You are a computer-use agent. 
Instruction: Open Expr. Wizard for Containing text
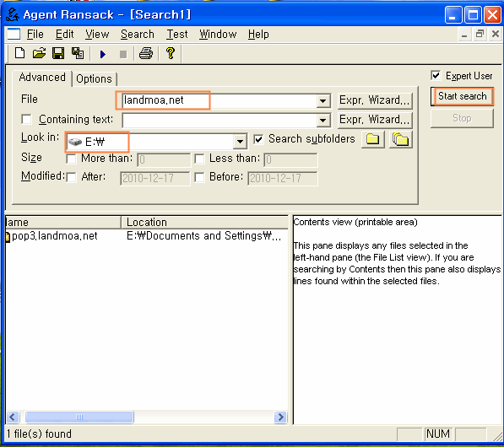point(375,120)
